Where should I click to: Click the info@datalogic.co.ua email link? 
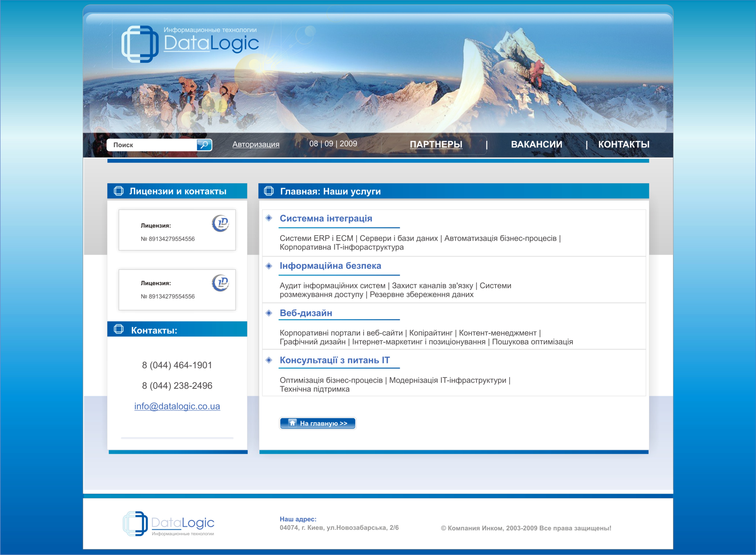177,406
